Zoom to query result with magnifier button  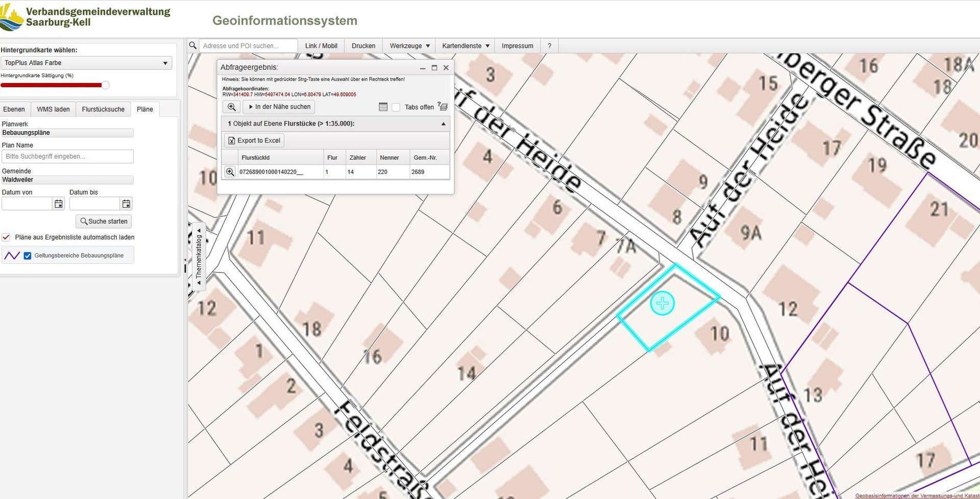pos(232,107)
